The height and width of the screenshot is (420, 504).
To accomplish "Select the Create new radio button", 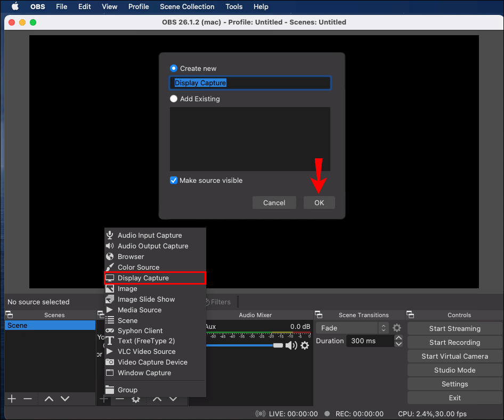I will point(173,68).
